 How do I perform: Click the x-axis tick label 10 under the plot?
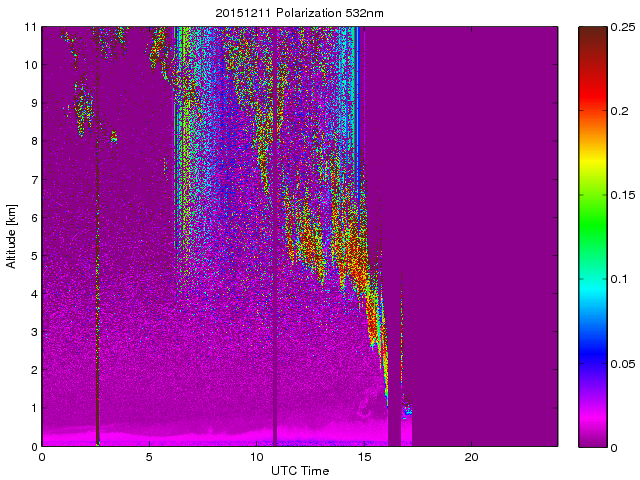coord(257,457)
